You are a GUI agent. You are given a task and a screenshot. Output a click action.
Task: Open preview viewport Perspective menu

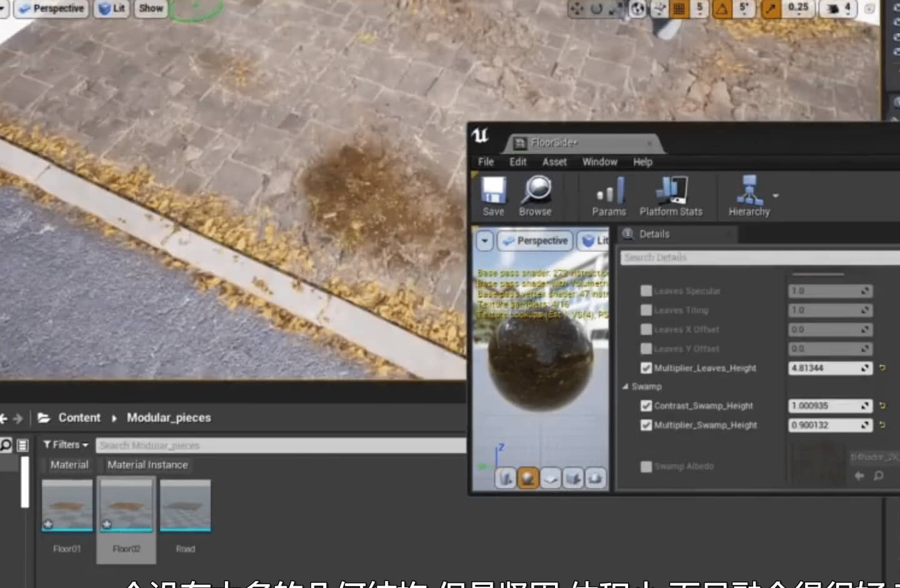(535, 241)
